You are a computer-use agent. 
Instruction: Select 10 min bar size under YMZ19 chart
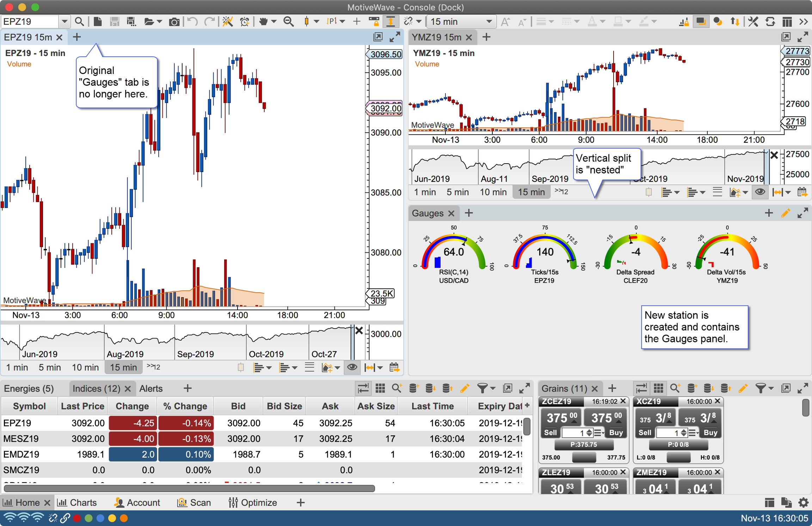493,192
